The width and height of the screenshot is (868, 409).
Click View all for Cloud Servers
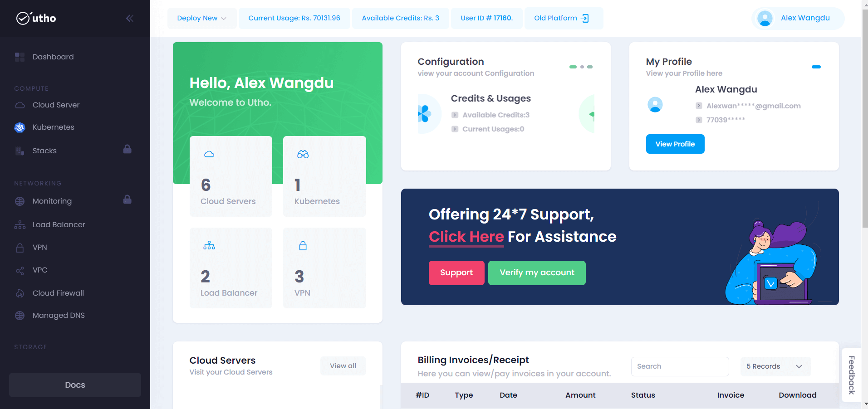coord(343,366)
